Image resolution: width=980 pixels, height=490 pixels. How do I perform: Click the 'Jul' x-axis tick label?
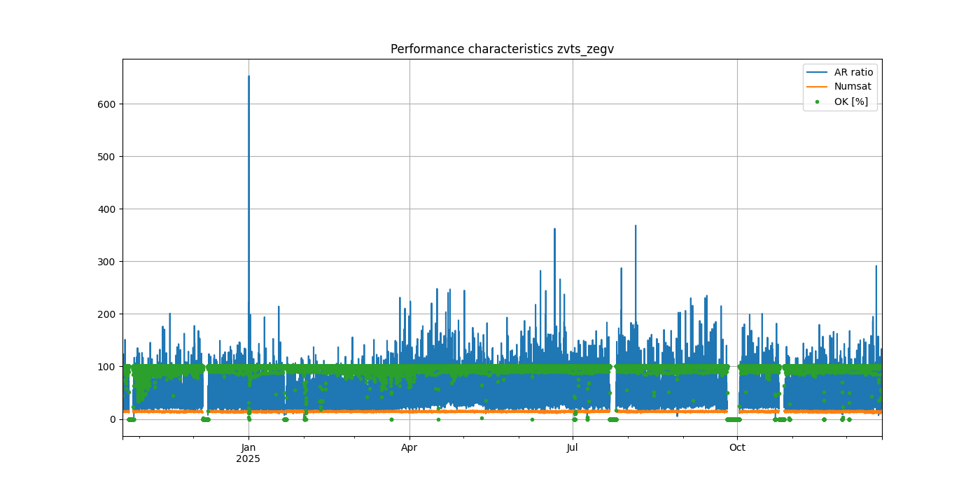(573, 448)
